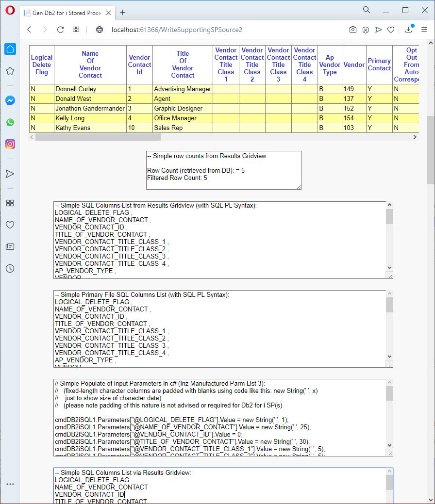This screenshot has height=504, width=435.
Task: Close the Gen Db2 for i tab
Action: pos(109,13)
